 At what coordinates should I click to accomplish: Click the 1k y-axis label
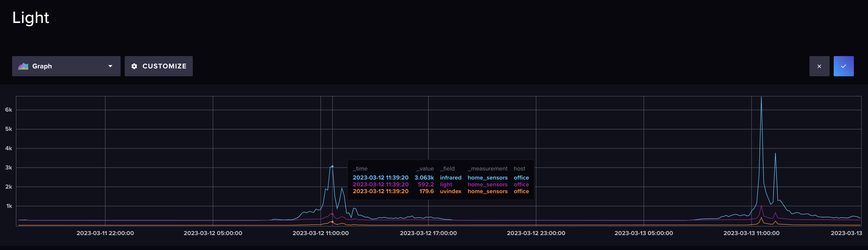pyautogui.click(x=9, y=206)
